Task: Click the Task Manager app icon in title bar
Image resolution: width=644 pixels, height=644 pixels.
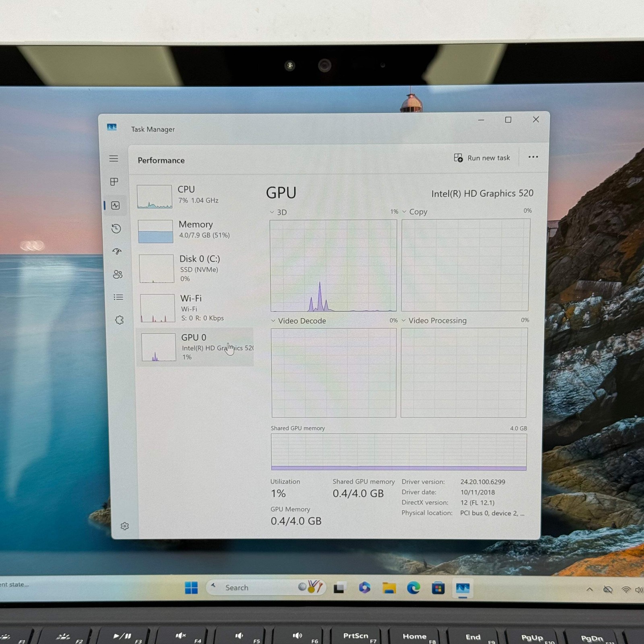Action: [112, 127]
